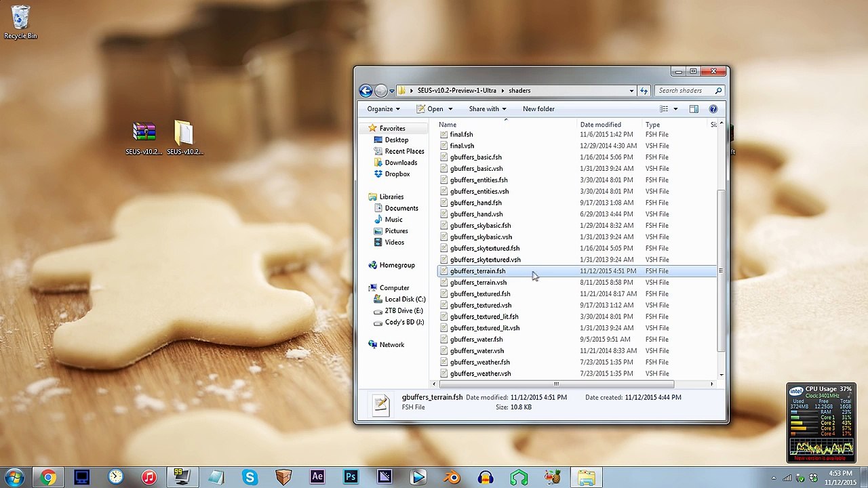This screenshot has height=488, width=868.
Task: Select the gbuffers_skytextured.fsh file
Action: click(x=484, y=249)
